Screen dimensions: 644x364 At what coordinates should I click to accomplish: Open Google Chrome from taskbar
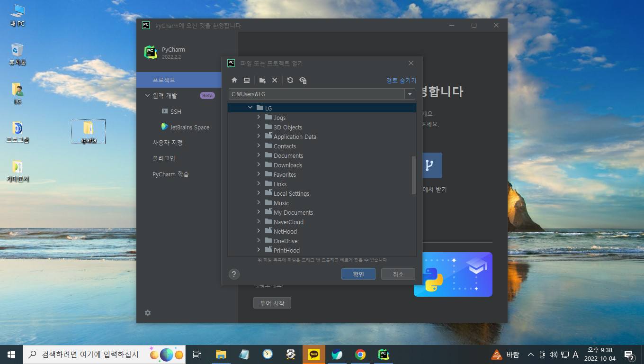[x=360, y=355]
